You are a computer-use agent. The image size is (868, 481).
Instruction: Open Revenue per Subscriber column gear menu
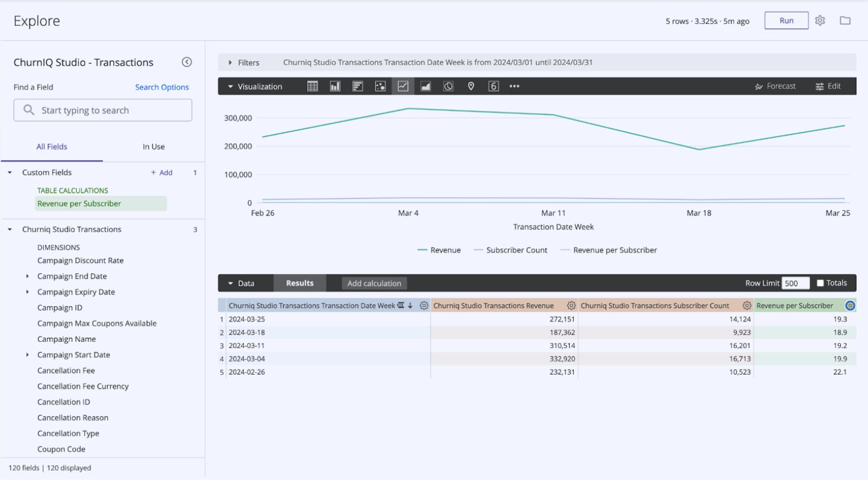pos(850,305)
